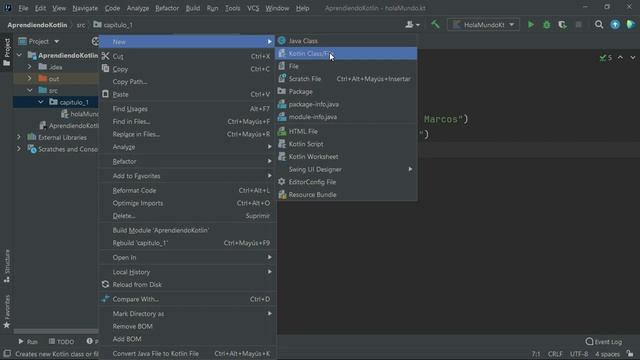Click Compare With... entry

tap(187, 299)
